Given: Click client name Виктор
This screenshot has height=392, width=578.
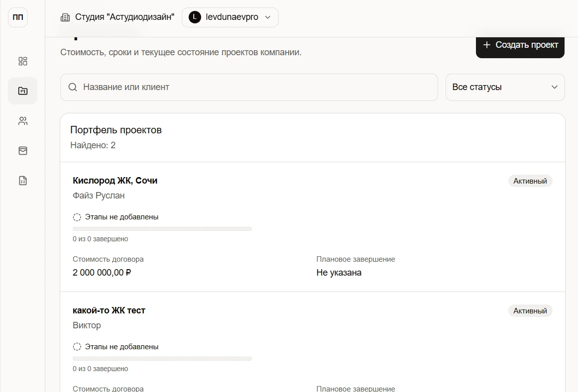Looking at the screenshot, I should click(87, 325).
